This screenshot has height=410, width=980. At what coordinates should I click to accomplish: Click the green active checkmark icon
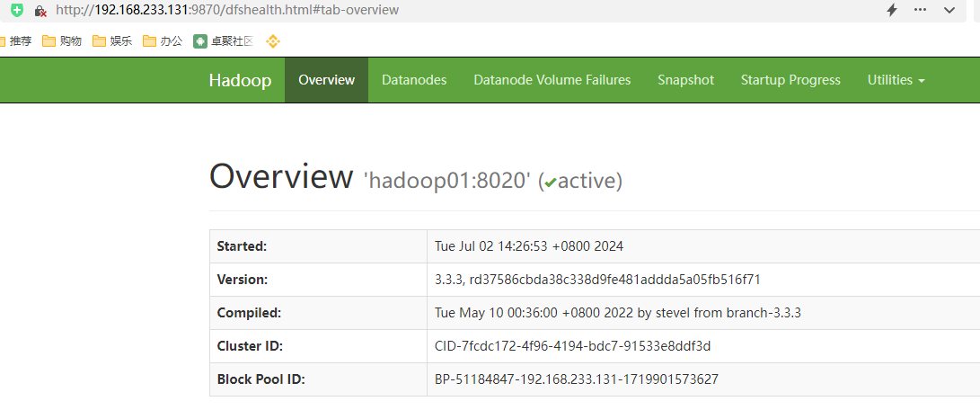pos(550,183)
